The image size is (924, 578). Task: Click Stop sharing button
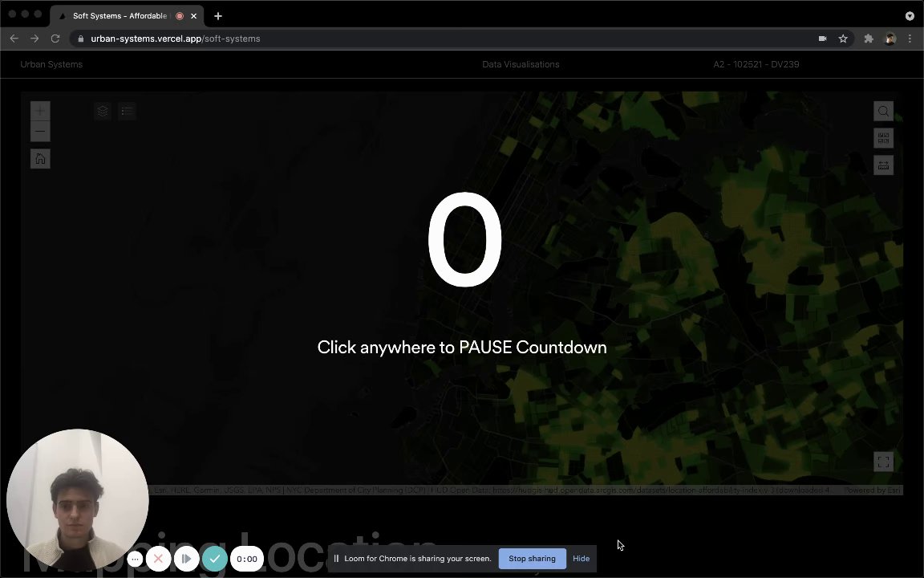(x=532, y=559)
